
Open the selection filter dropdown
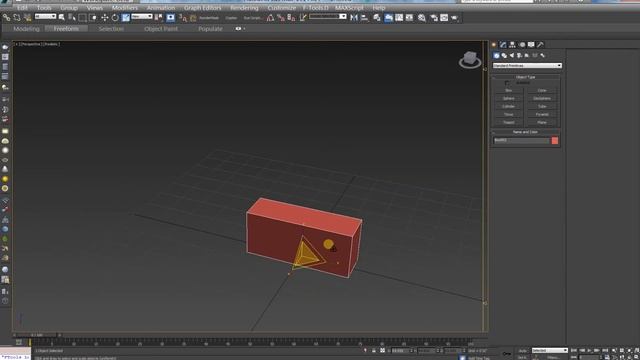pos(45,16)
